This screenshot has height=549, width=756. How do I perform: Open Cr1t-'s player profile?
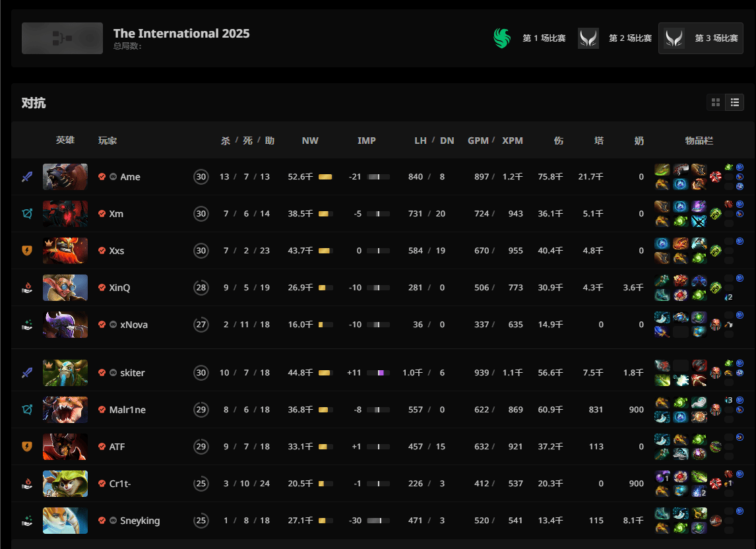click(x=119, y=484)
